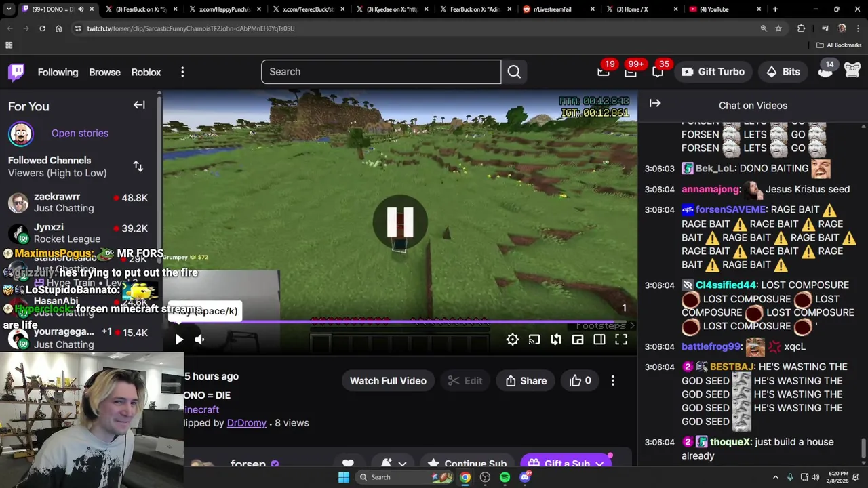868x488 pixels.
Task: Toggle theatre mode
Action: (599, 340)
